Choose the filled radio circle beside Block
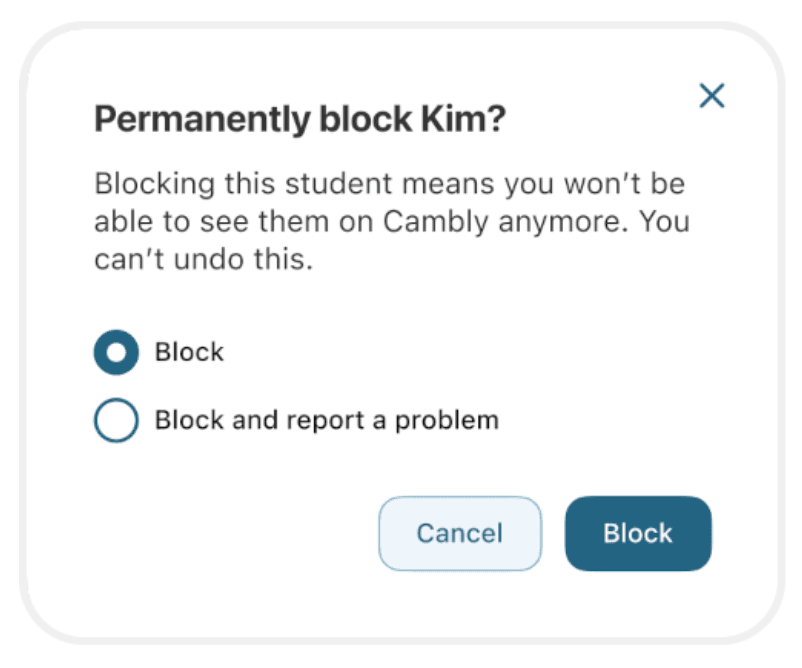 (116, 353)
